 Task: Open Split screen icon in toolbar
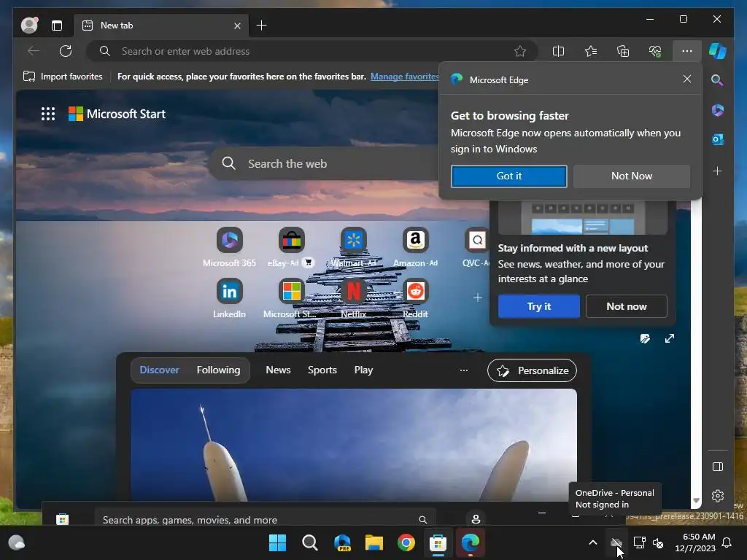tap(558, 51)
